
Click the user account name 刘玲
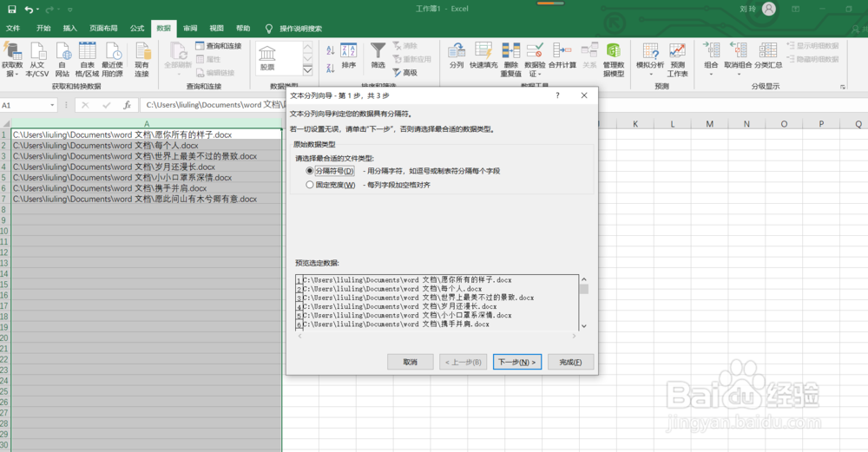pos(748,9)
